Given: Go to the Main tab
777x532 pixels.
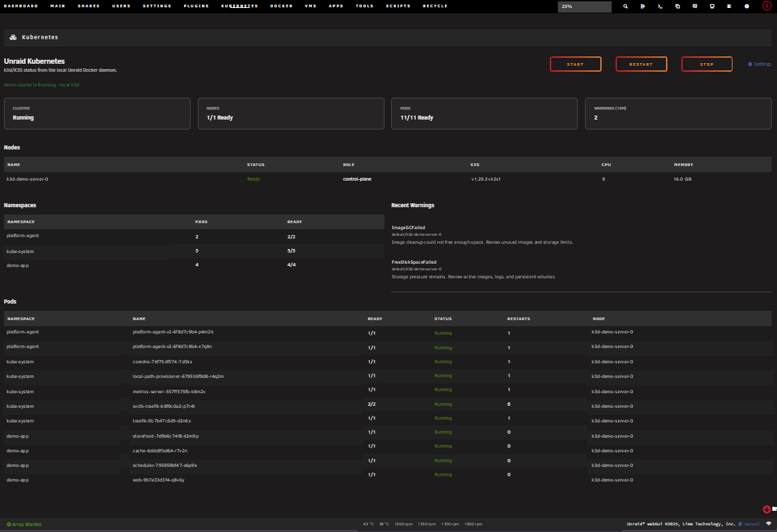Looking at the screenshot, I should pos(58,6).
